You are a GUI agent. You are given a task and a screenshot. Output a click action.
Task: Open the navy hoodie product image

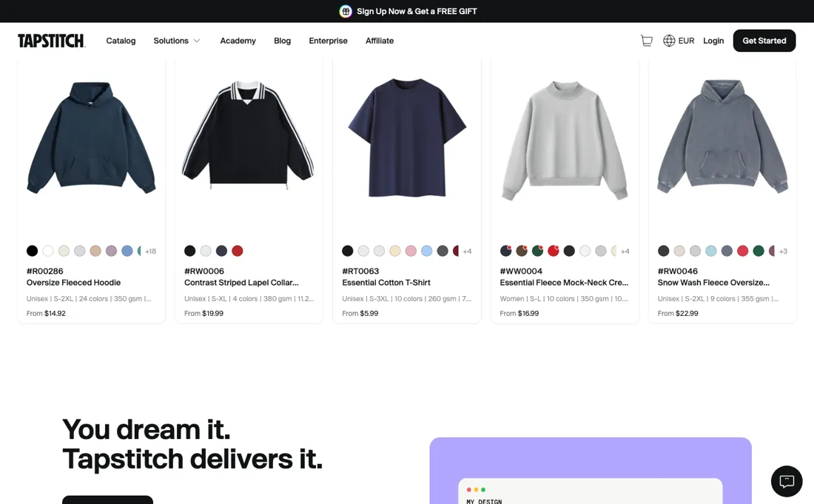(x=91, y=138)
